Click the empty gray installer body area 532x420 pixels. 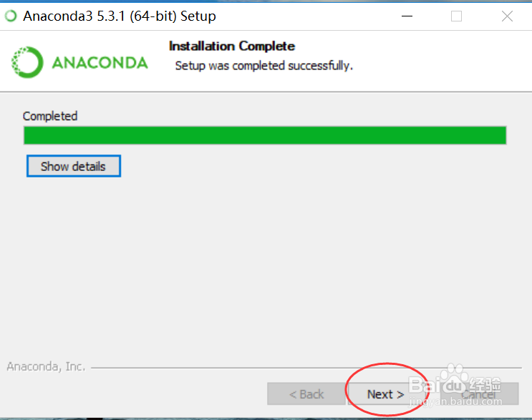(266, 265)
